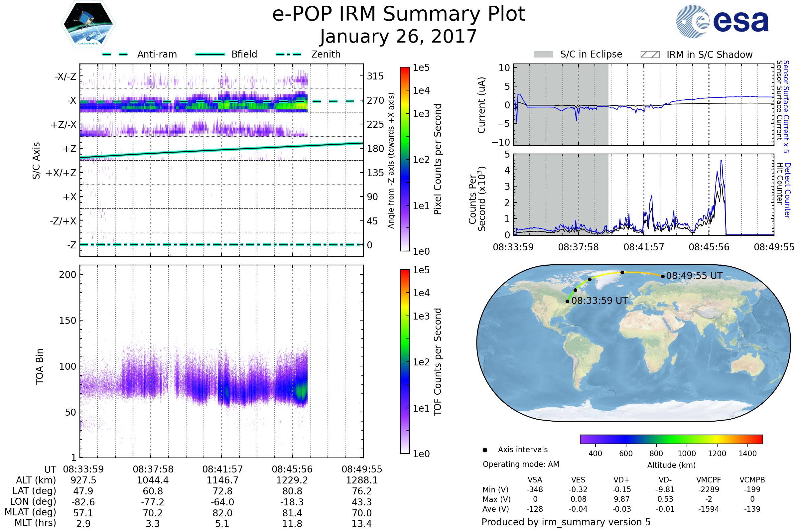This screenshot has width=798, height=532.
Task: Click the S/C in Eclipse gray legend patch
Action: pyautogui.click(x=543, y=55)
